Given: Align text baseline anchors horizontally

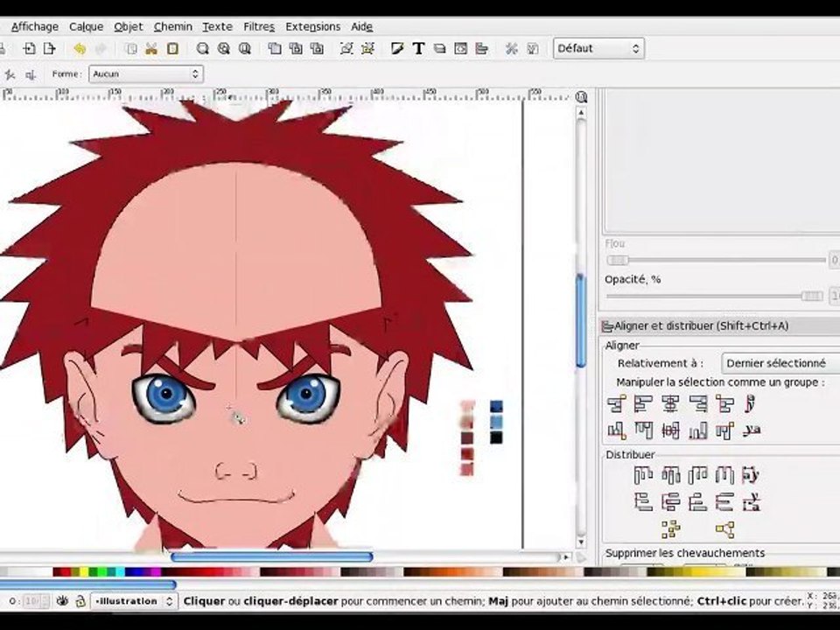Looking at the screenshot, I should (751, 403).
